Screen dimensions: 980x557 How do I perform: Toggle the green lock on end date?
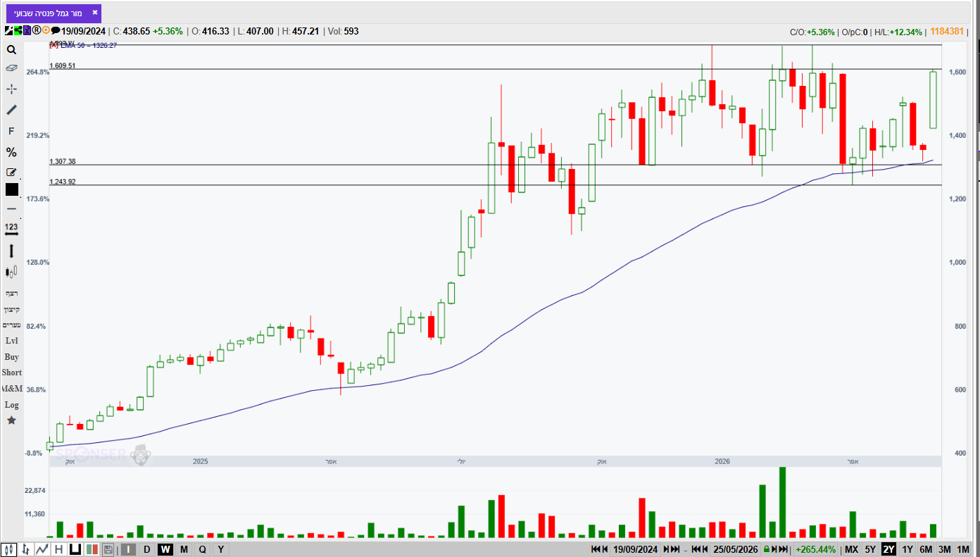coord(765,549)
